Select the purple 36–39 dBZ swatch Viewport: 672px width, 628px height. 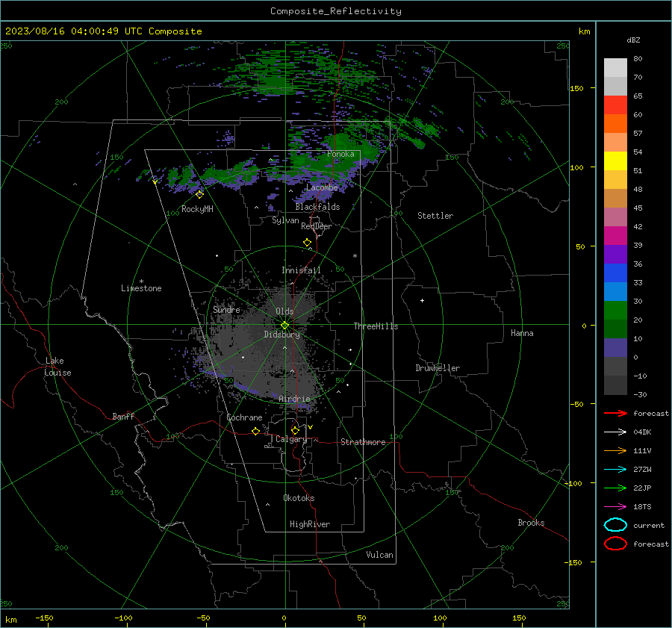[615, 255]
